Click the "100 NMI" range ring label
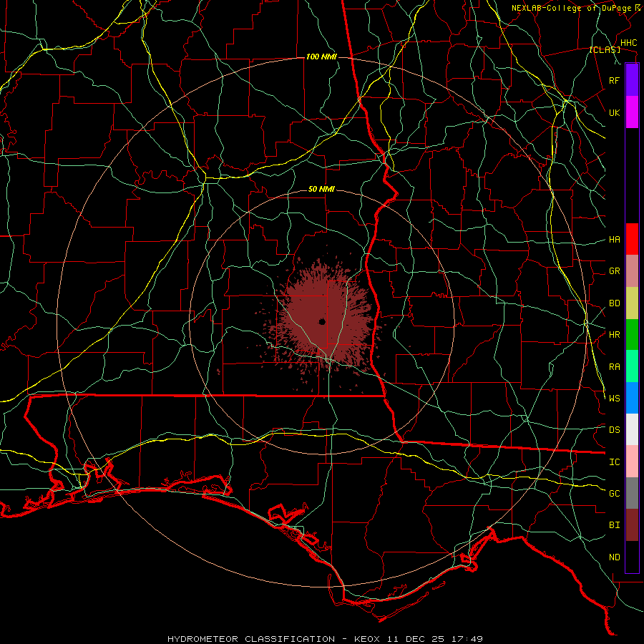The height and width of the screenshot is (644, 644). pos(321,57)
